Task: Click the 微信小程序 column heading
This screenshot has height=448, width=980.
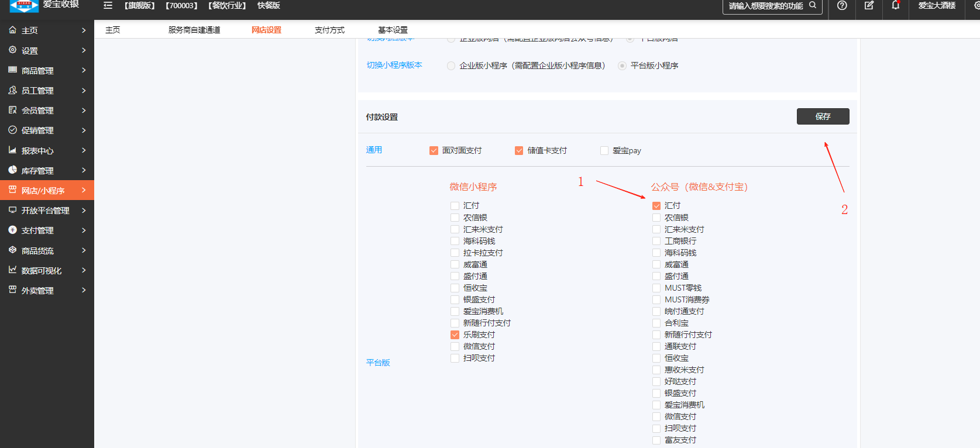Action: coord(473,187)
